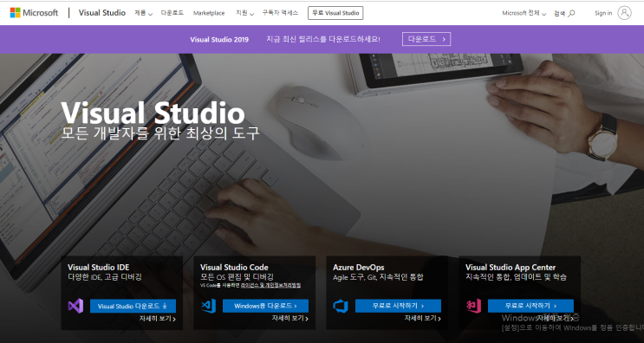
Task: Open 자세히 보기 under Azure DevOps
Action: [x=423, y=319]
